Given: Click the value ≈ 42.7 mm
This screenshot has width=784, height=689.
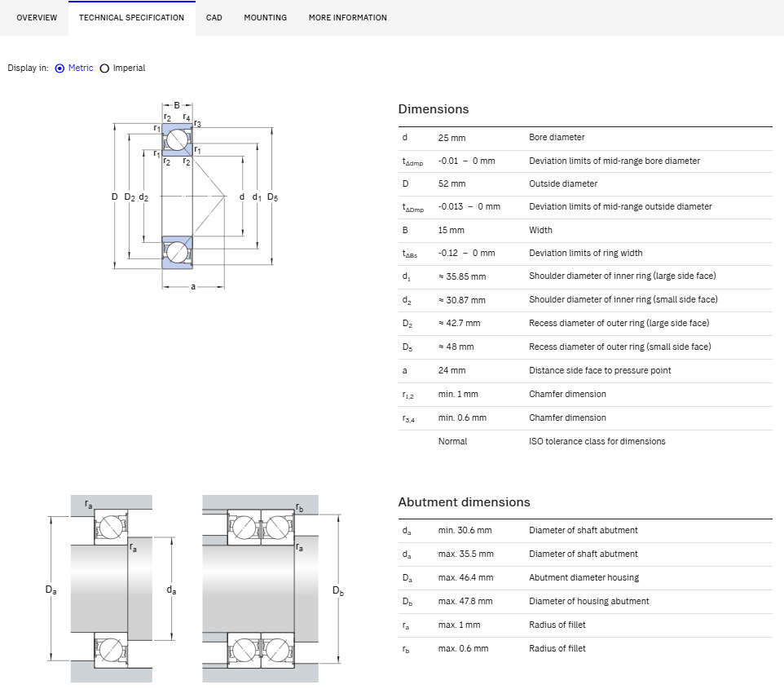Looking at the screenshot, I should [459, 323].
